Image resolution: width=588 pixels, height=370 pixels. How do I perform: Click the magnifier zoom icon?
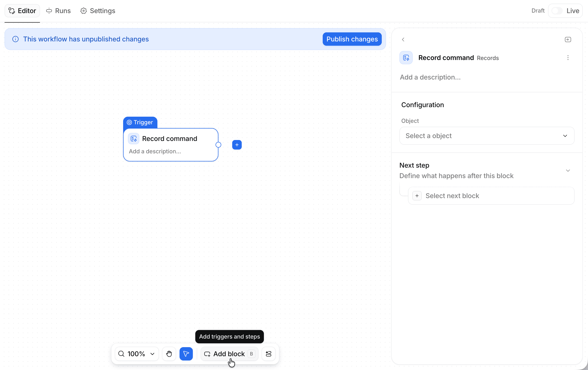pyautogui.click(x=121, y=354)
